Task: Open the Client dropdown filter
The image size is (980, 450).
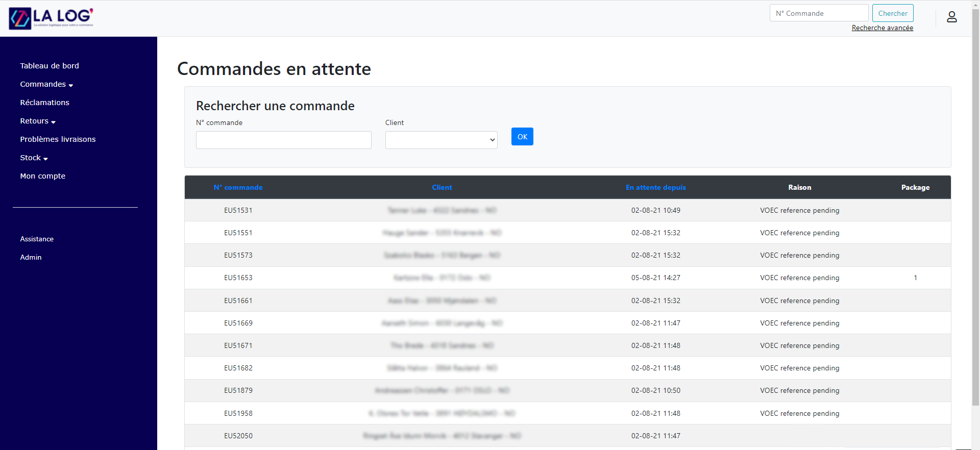Action: click(x=441, y=140)
